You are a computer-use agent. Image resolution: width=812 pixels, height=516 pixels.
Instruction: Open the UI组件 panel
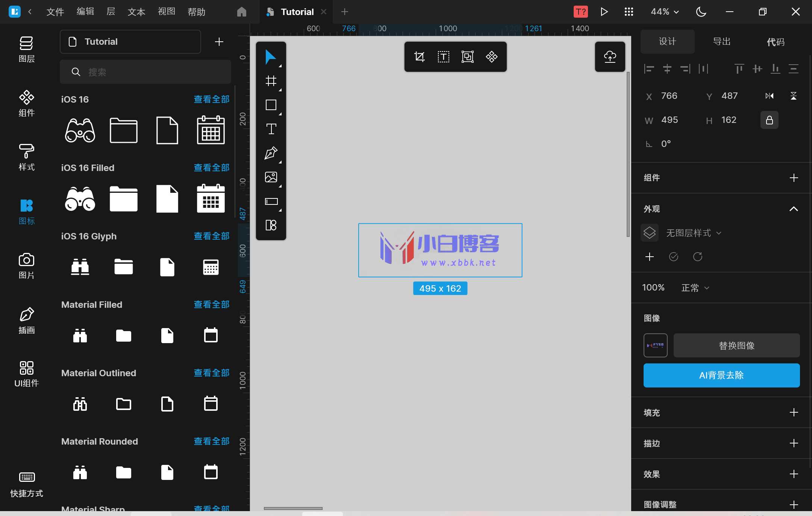pyautogui.click(x=26, y=374)
